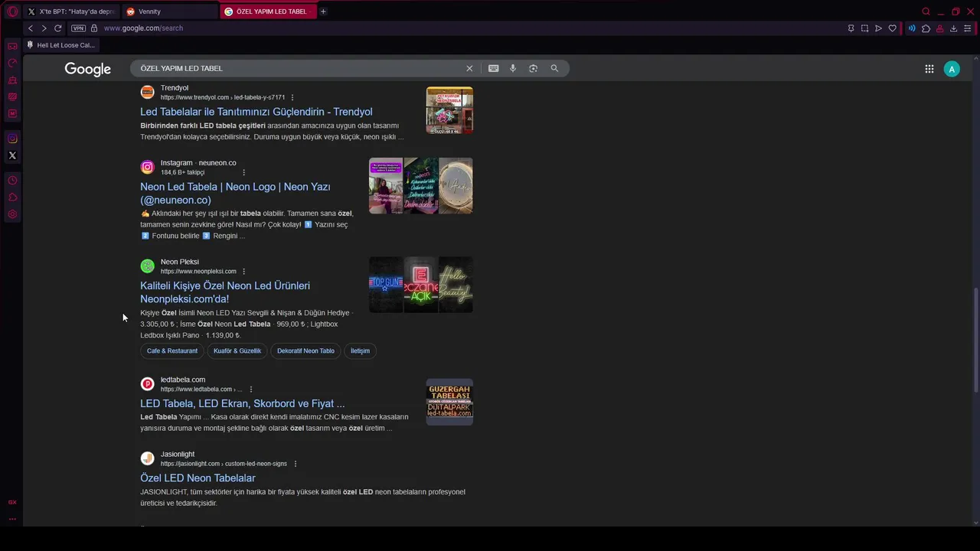Open the extensions puzzle toolbar icon
Image resolution: width=980 pixels, height=551 pixels.
pyautogui.click(x=926, y=28)
